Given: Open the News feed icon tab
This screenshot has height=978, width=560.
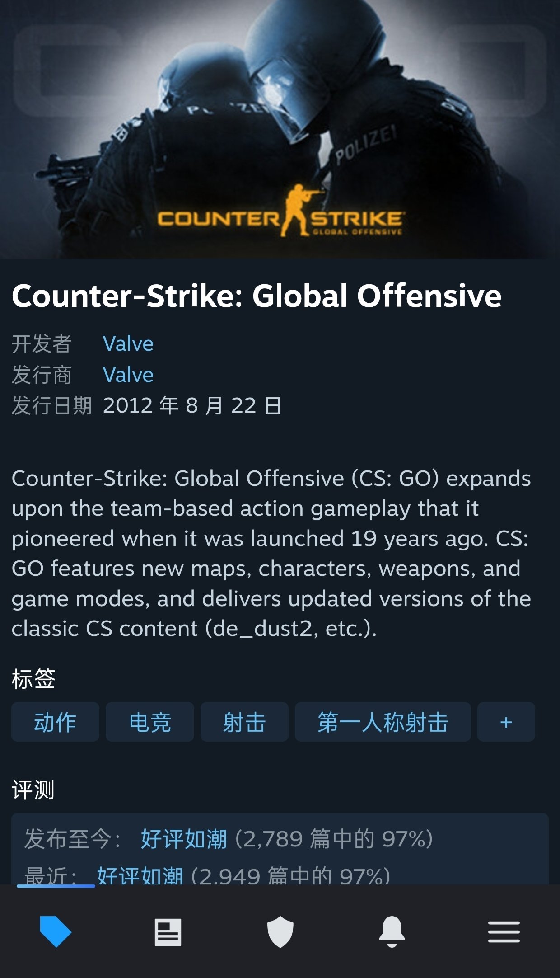Looking at the screenshot, I should tap(168, 932).
